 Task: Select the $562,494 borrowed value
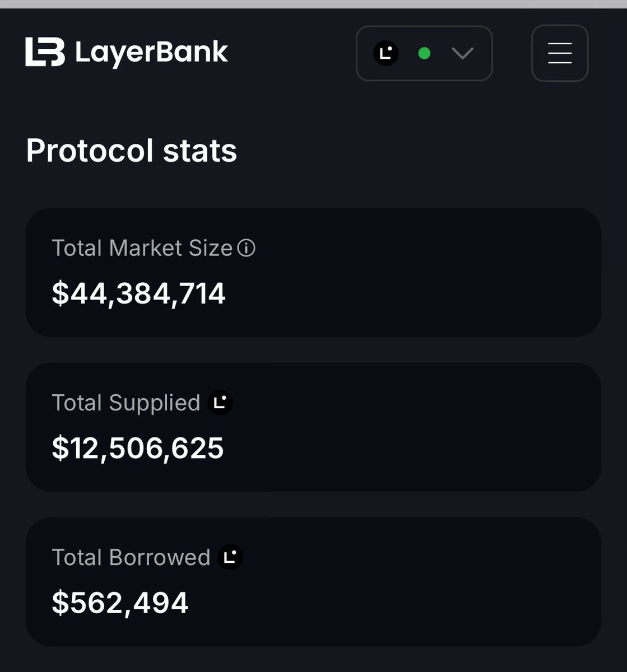click(x=120, y=603)
